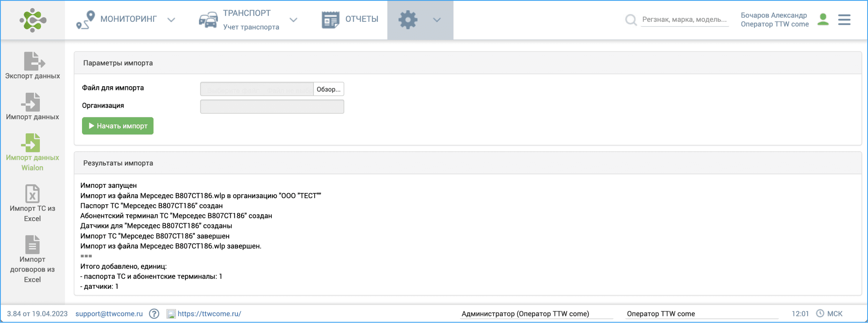Click the TTW come logo icon
This screenshot has height=323, width=868.
click(33, 20)
